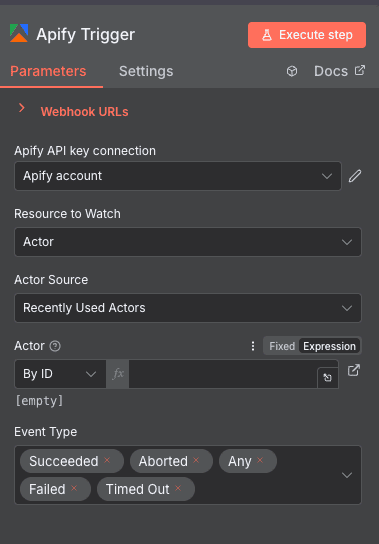Switch to the Settings tab

(146, 71)
